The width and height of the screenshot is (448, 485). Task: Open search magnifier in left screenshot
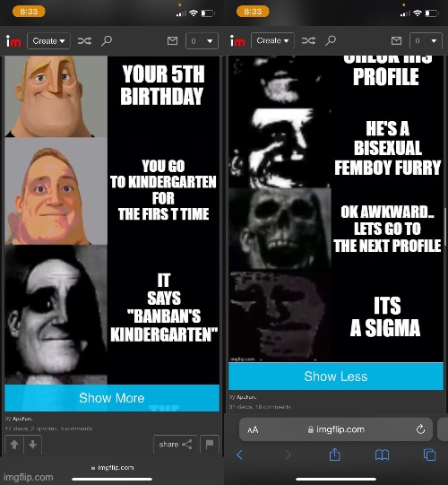click(x=107, y=41)
